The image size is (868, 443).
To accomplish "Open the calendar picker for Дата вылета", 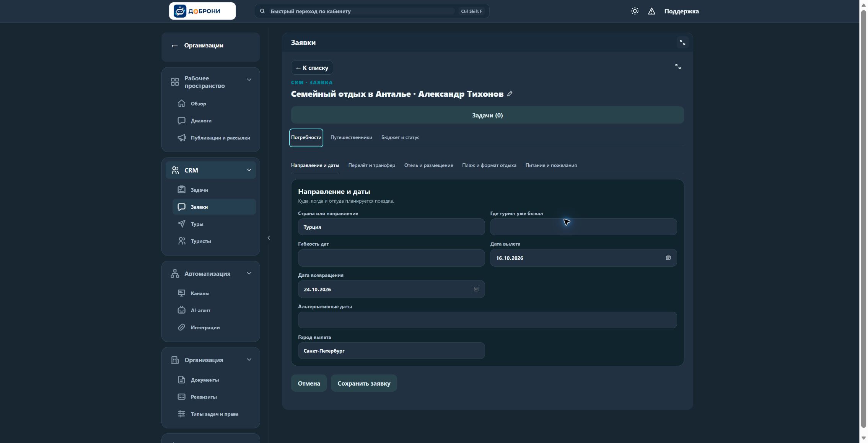I will tap(668, 258).
